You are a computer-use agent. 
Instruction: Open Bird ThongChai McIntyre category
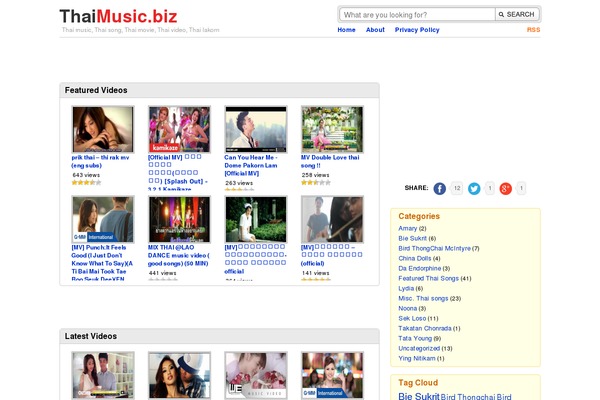[x=434, y=248]
